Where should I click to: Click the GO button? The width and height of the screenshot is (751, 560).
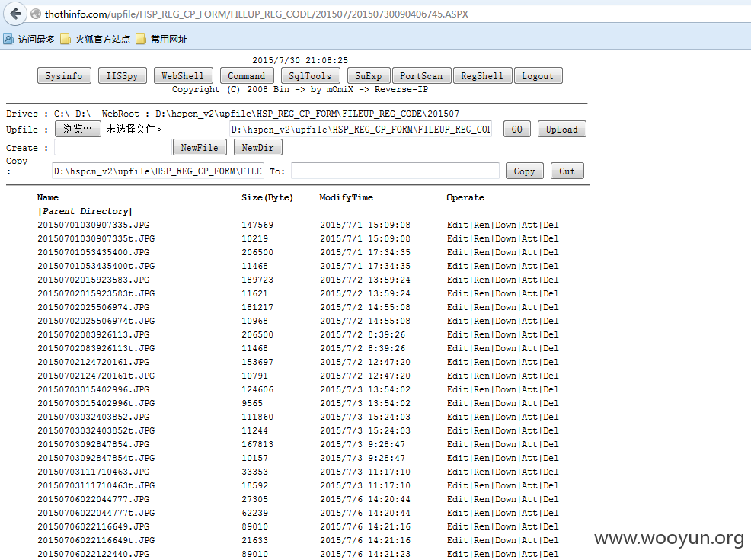click(517, 129)
